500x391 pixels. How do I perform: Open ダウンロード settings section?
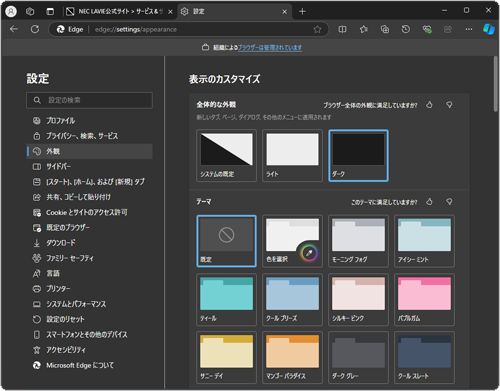click(89, 243)
